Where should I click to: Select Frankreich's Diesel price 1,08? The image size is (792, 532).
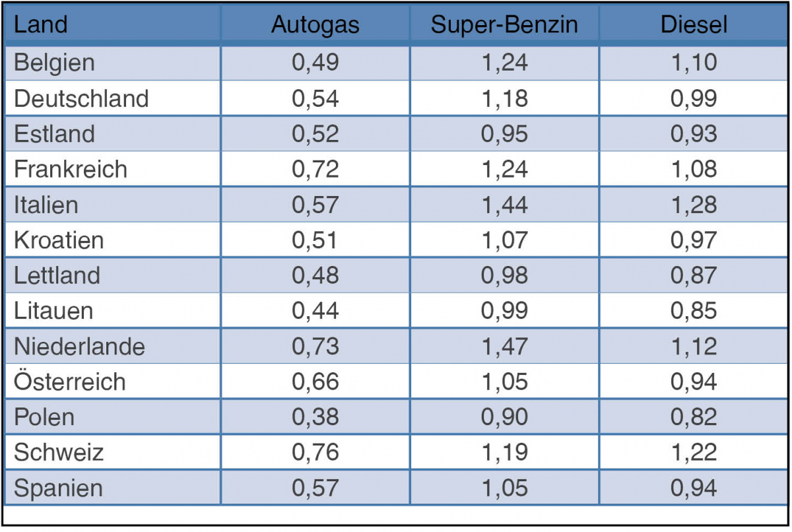(694, 169)
